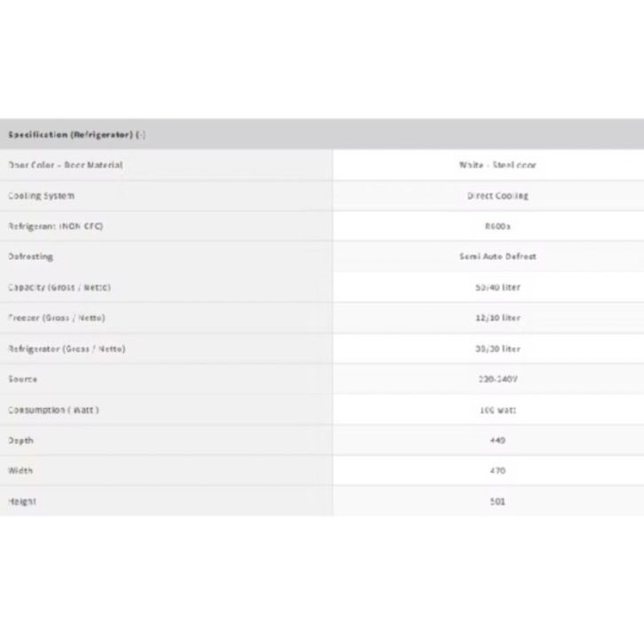Select the Cooling System row label
The height and width of the screenshot is (644, 644).
41,195
